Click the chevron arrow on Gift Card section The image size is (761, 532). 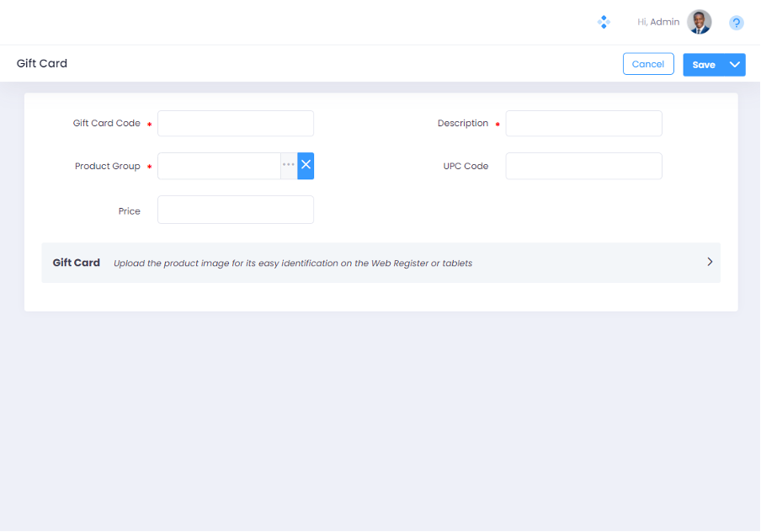(x=710, y=262)
